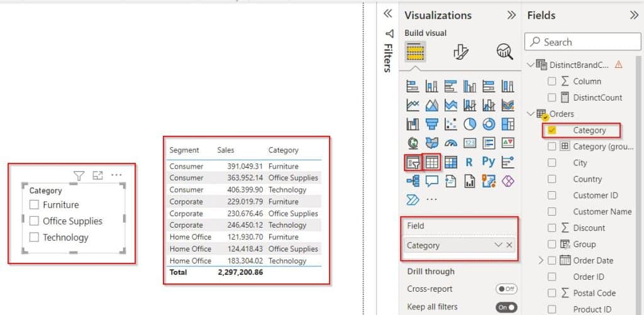Image resolution: width=644 pixels, height=315 pixels.
Task: Select the donut chart visual
Action: point(489,124)
